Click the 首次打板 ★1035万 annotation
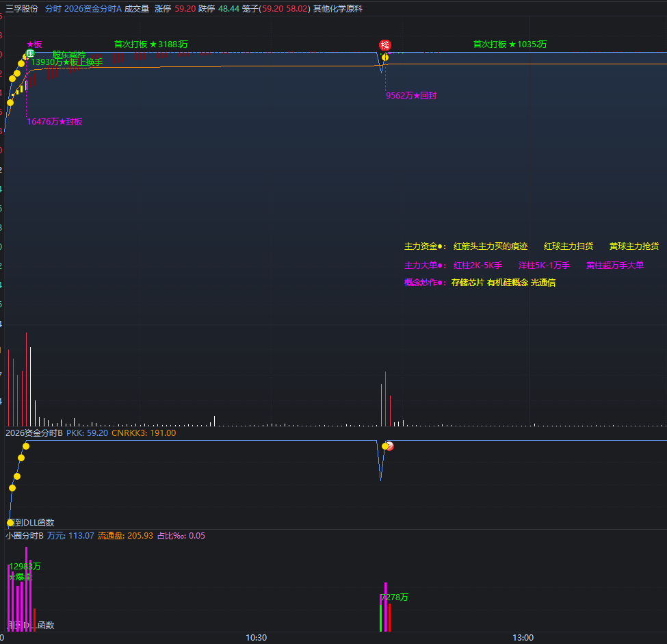The width and height of the screenshot is (667, 644). click(510, 44)
